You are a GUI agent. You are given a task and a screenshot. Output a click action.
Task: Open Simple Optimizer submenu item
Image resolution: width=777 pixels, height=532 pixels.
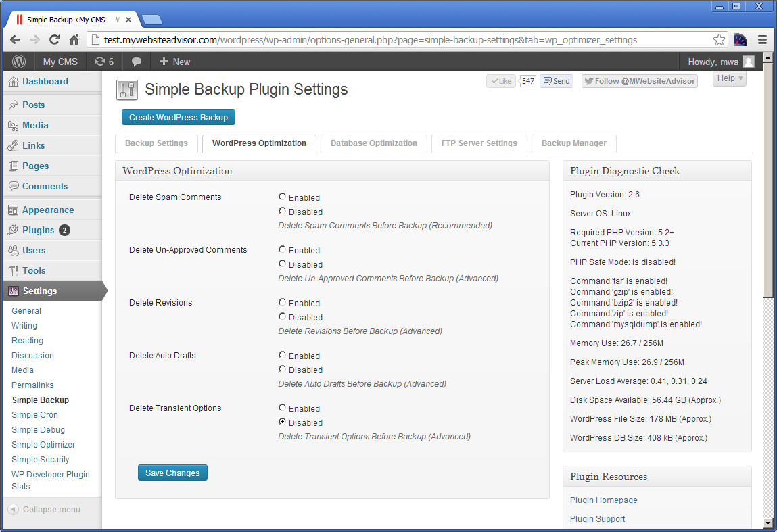tap(43, 445)
